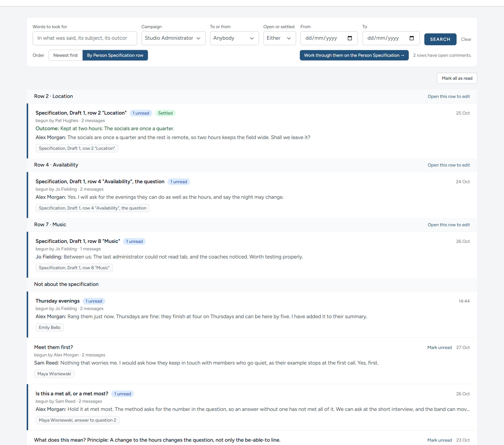Open thread Specification, Draft 1, row 8 "Music" title

[x=78, y=241]
